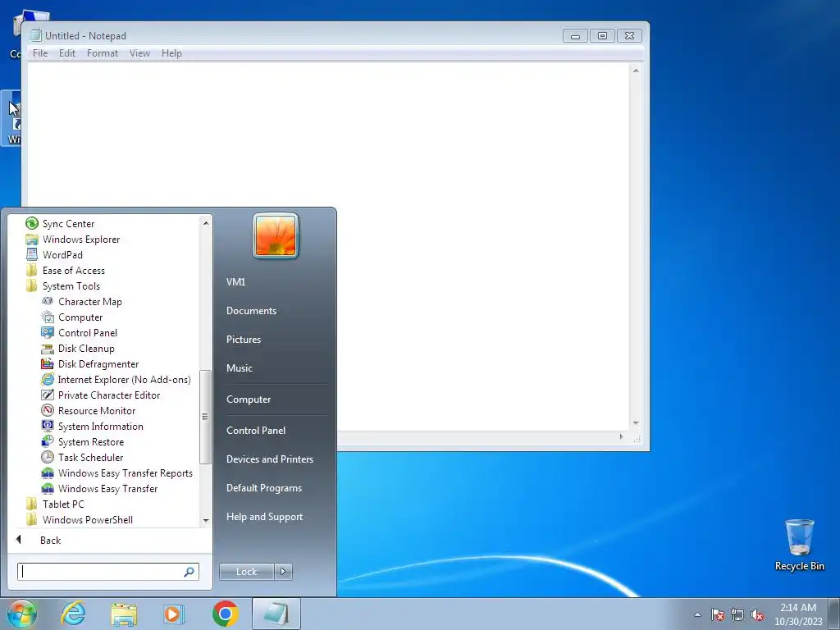
Task: Open Windows Media Player from taskbar
Action: pos(174,614)
